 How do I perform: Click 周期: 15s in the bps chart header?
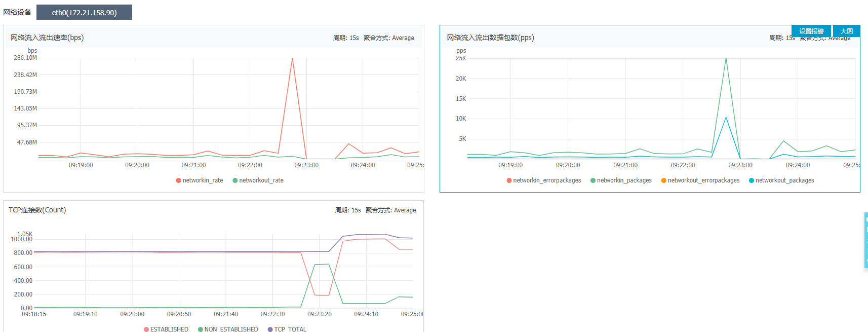pyautogui.click(x=346, y=38)
